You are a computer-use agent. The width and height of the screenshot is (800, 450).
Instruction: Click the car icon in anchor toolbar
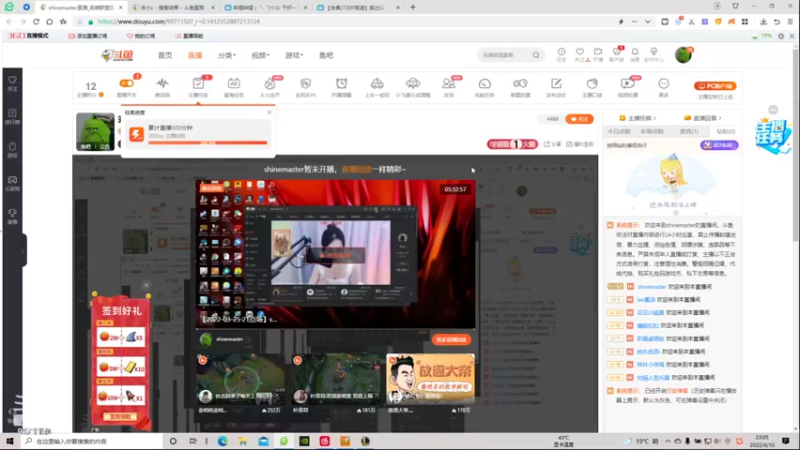click(377, 83)
